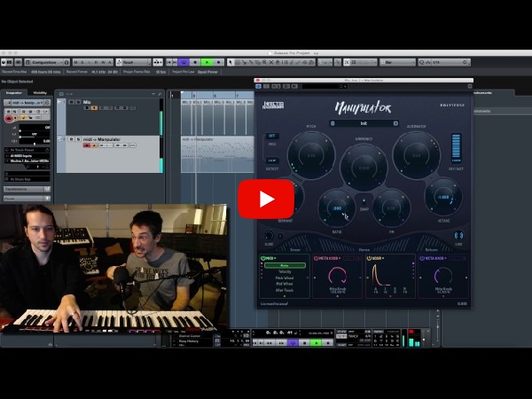Select Mod Wheel in MIDI modulator list

pyautogui.click(x=285, y=284)
